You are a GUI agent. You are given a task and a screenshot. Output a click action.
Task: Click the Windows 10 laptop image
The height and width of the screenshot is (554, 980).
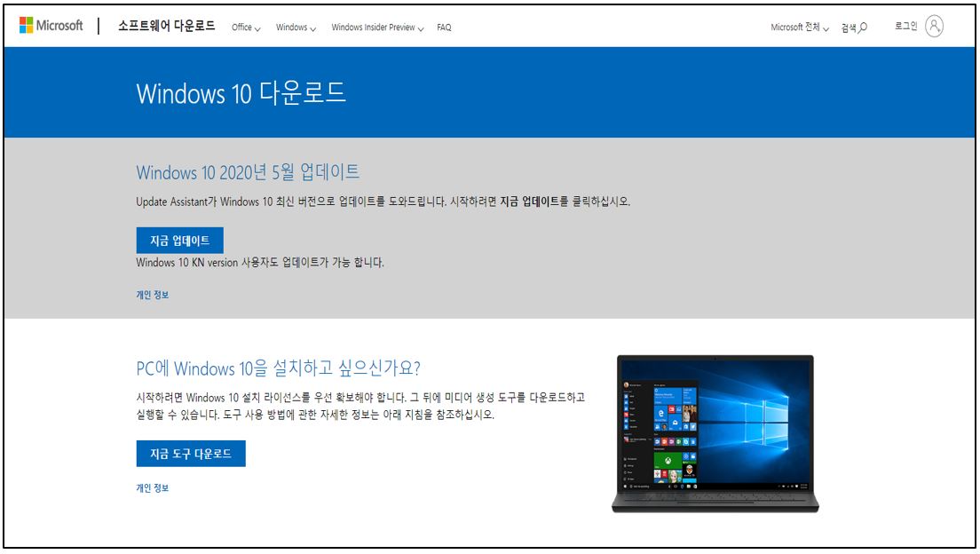(715, 434)
